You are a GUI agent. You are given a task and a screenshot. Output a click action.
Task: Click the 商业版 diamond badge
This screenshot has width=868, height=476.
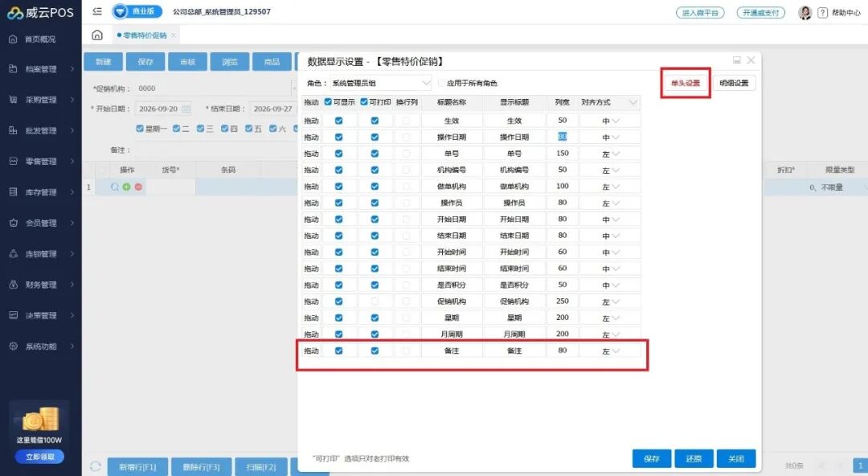click(x=137, y=11)
